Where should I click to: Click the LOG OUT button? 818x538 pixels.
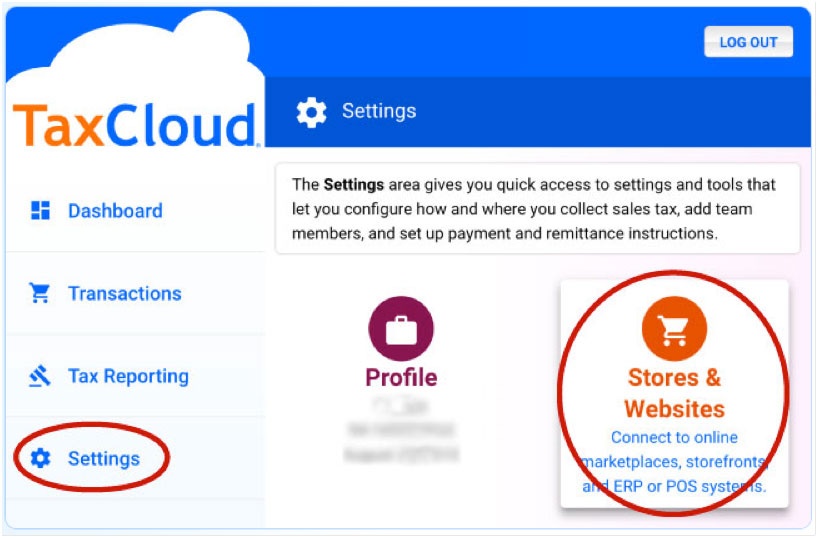tap(748, 42)
